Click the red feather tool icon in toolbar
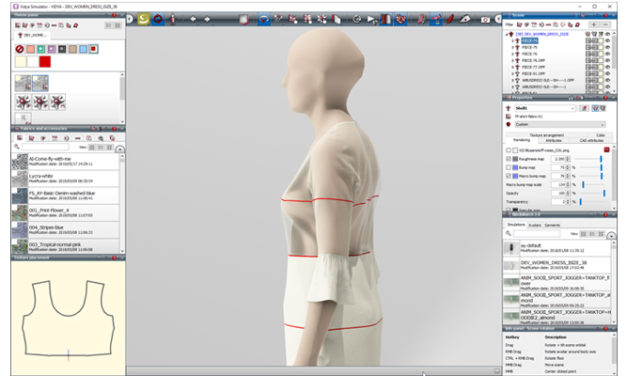627x376 pixels. tap(451, 19)
